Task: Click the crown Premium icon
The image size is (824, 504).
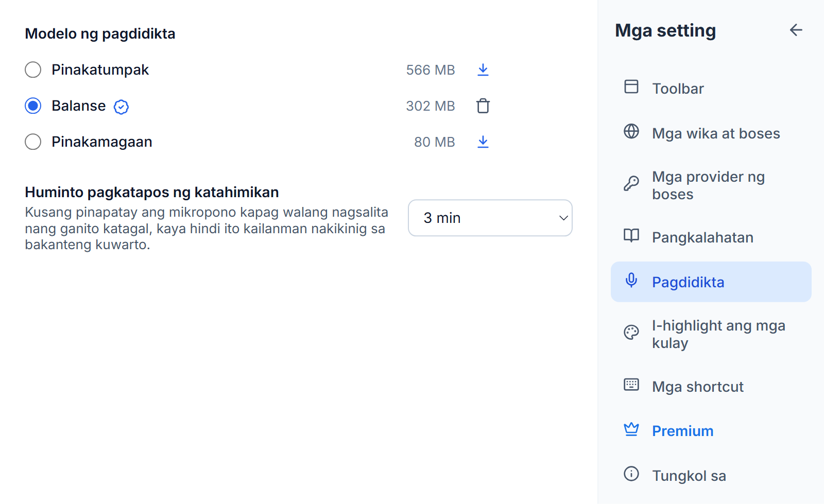Action: [x=631, y=429]
